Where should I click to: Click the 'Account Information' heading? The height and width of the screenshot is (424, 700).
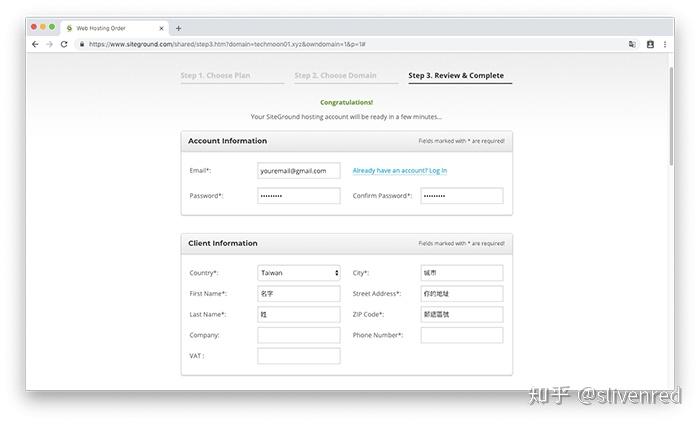(x=227, y=141)
